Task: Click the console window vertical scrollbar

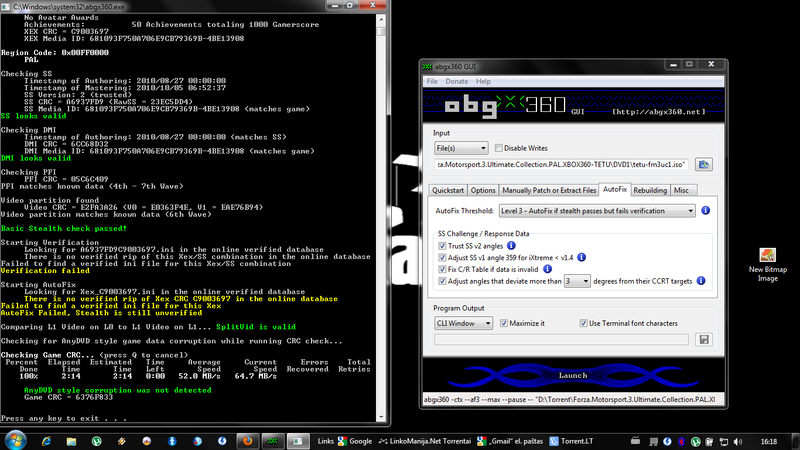Action: click(x=381, y=217)
